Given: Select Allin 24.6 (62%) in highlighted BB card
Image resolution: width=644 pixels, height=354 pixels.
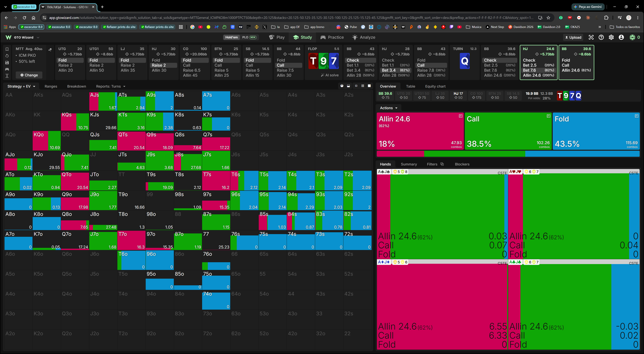Looking at the screenshot, I should point(576,70).
